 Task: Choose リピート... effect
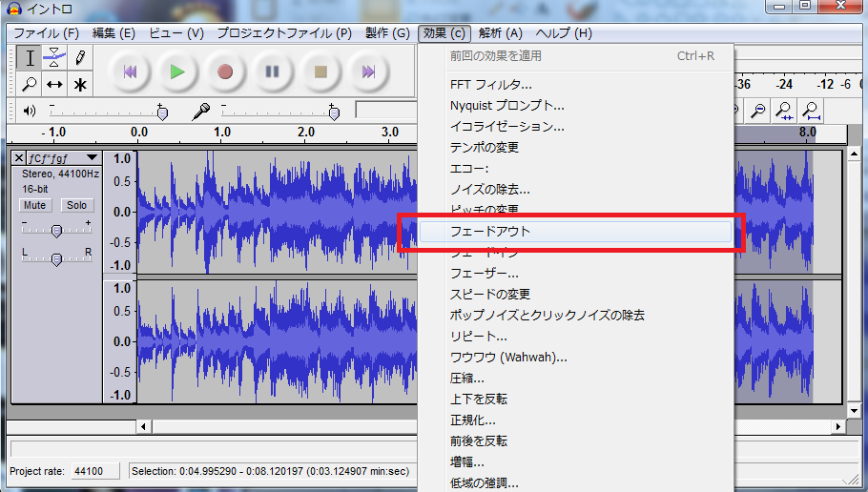tap(576, 337)
